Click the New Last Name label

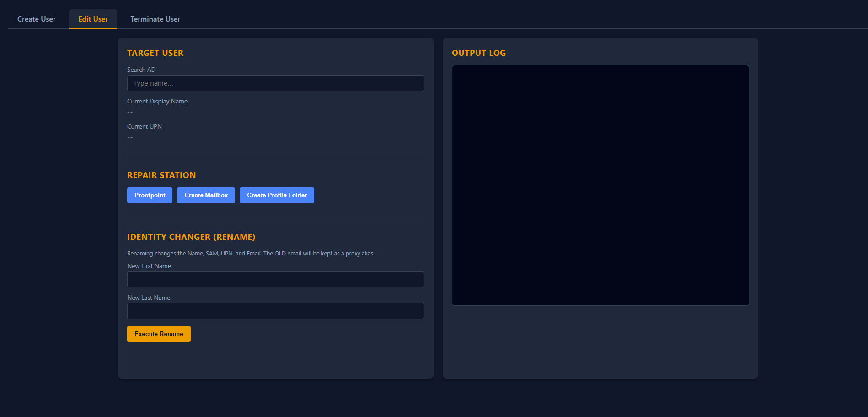pyautogui.click(x=149, y=298)
